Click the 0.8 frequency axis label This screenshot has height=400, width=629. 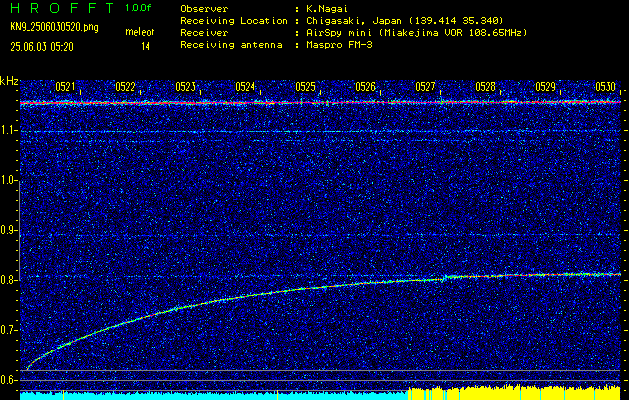click(x=9, y=280)
